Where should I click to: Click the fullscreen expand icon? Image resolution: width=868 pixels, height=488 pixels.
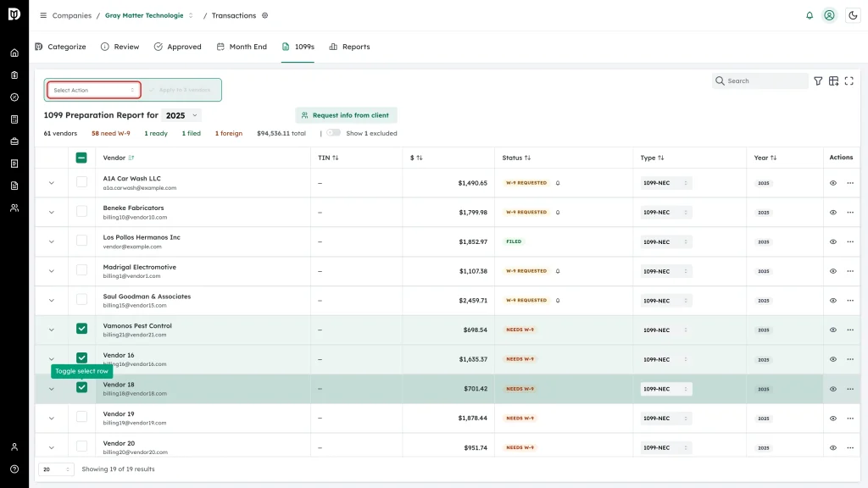tap(849, 80)
